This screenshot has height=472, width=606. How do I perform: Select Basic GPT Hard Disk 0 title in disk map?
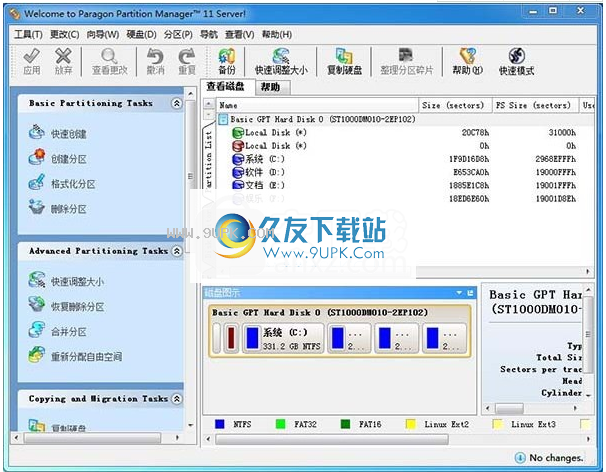[320, 312]
